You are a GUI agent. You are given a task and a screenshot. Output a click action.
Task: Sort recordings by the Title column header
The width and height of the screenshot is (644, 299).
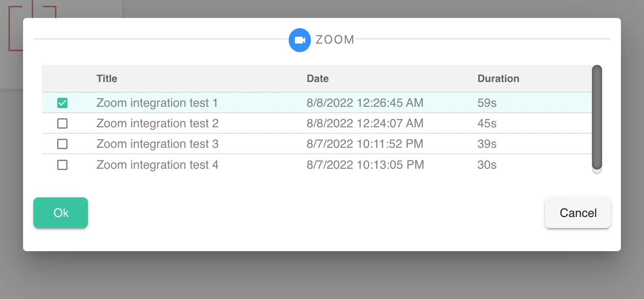107,79
